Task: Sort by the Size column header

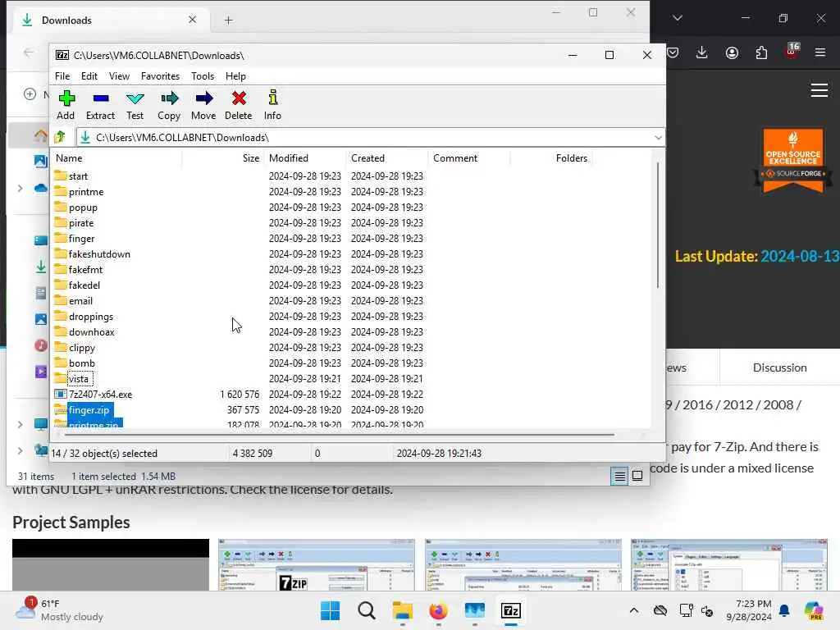Action: coord(221,158)
